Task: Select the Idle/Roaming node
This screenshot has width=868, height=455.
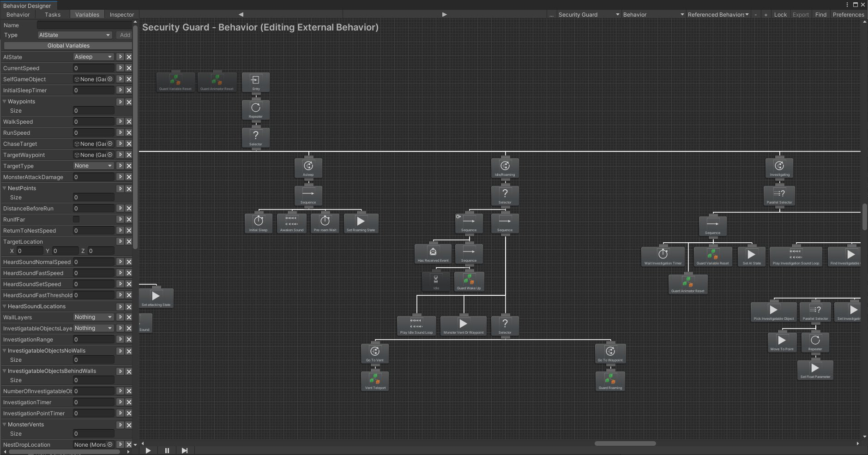Action: coord(505,168)
